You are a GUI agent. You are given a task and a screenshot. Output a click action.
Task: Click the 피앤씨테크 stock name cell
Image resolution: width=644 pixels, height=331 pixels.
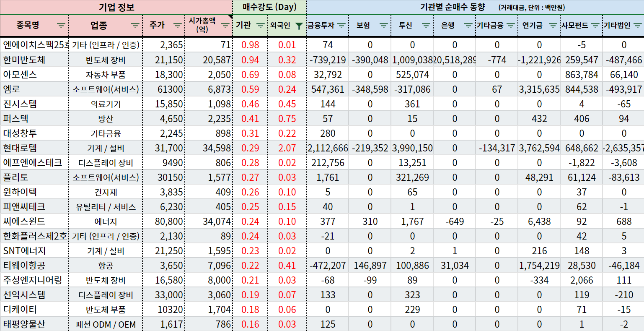coord(34,206)
